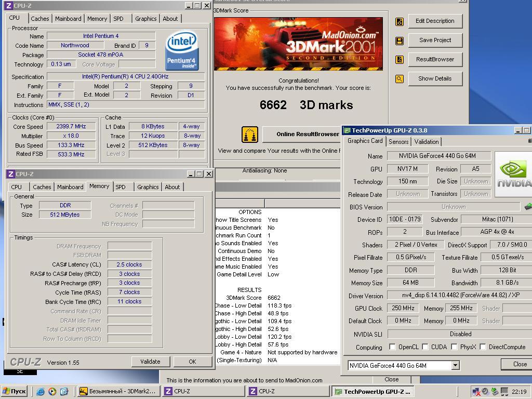Click the first CPU-Z taskbar button

pyautogui.click(x=203, y=392)
